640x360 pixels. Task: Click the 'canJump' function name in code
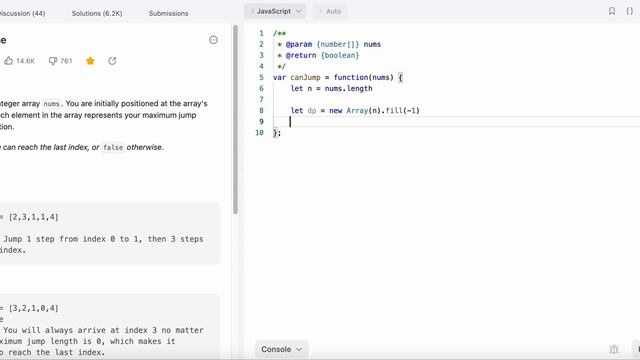pos(305,78)
